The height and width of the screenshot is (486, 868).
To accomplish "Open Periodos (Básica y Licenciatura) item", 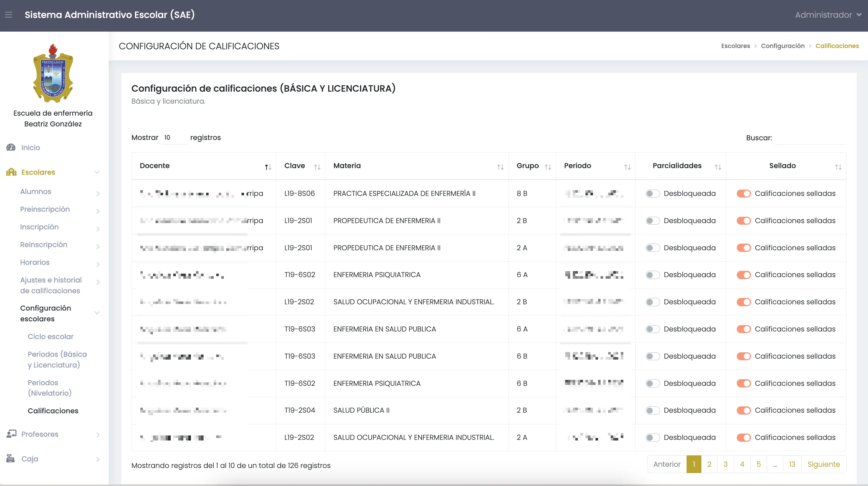I will [x=57, y=359].
